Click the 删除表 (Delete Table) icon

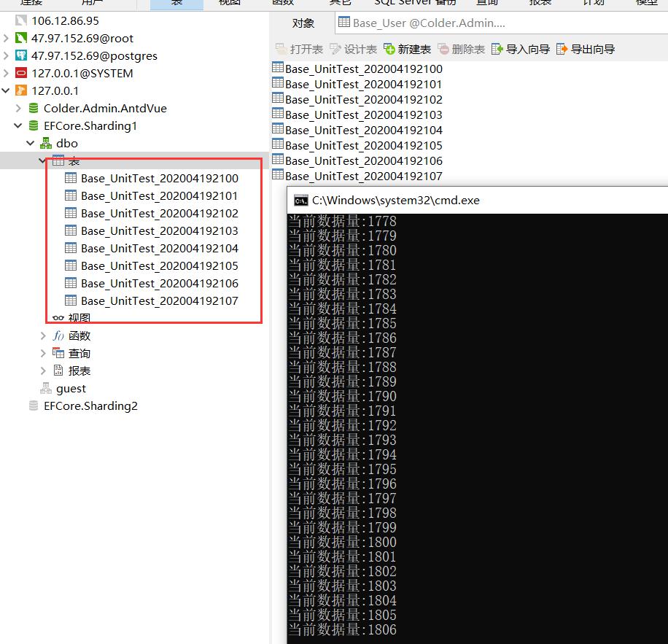click(457, 49)
